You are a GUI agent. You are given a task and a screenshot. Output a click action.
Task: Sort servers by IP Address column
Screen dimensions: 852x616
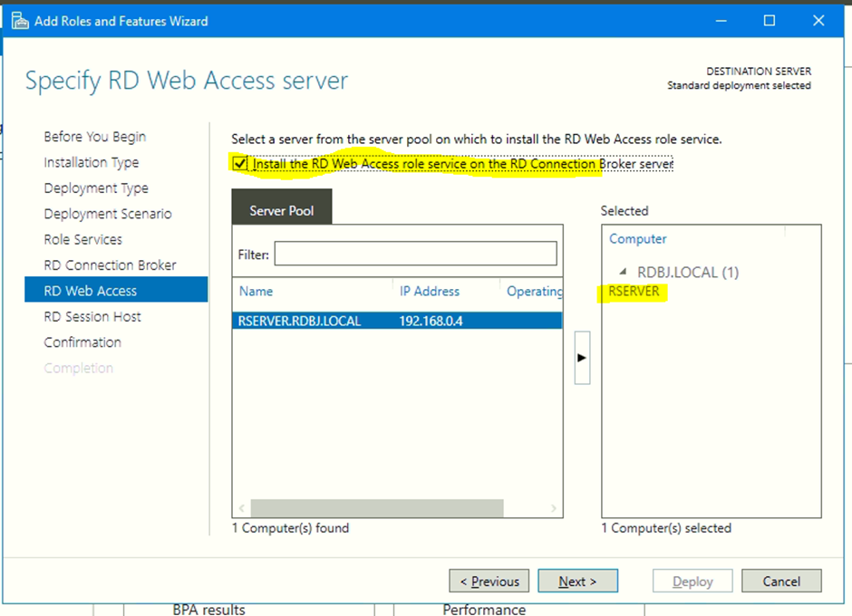tap(429, 292)
